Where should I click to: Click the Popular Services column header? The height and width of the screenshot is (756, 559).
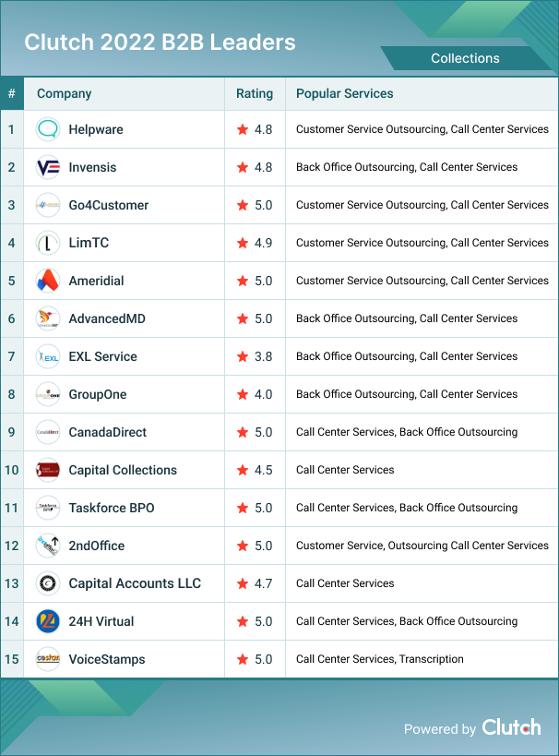click(345, 93)
